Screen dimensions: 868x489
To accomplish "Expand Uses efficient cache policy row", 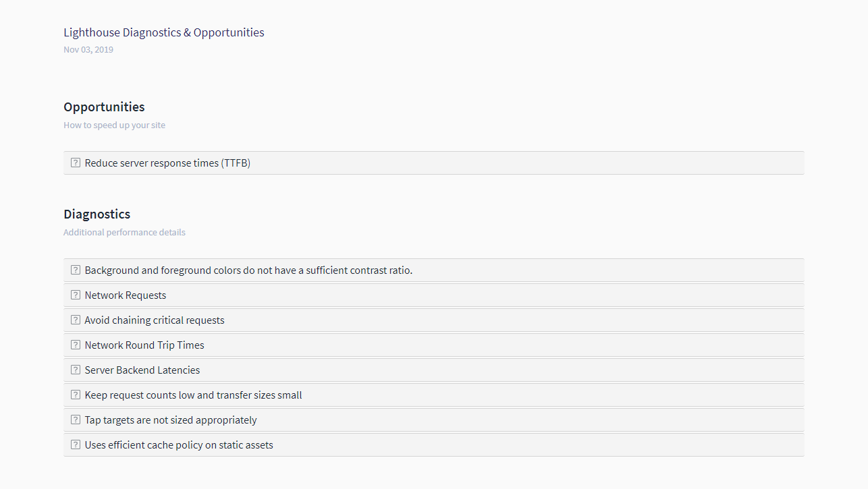I will 433,444.
